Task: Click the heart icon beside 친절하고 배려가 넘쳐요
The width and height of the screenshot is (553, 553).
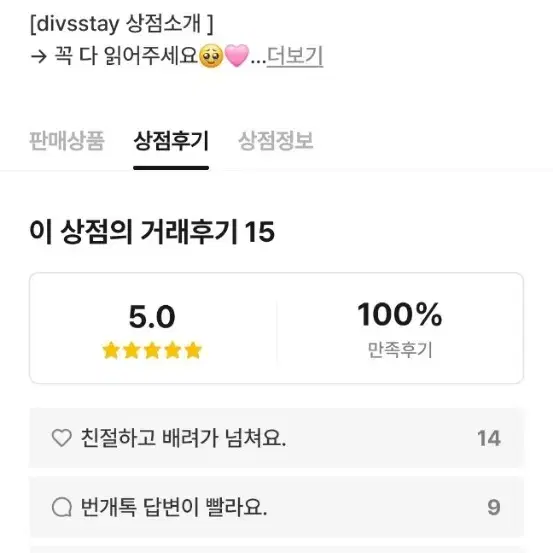Action: point(62,438)
